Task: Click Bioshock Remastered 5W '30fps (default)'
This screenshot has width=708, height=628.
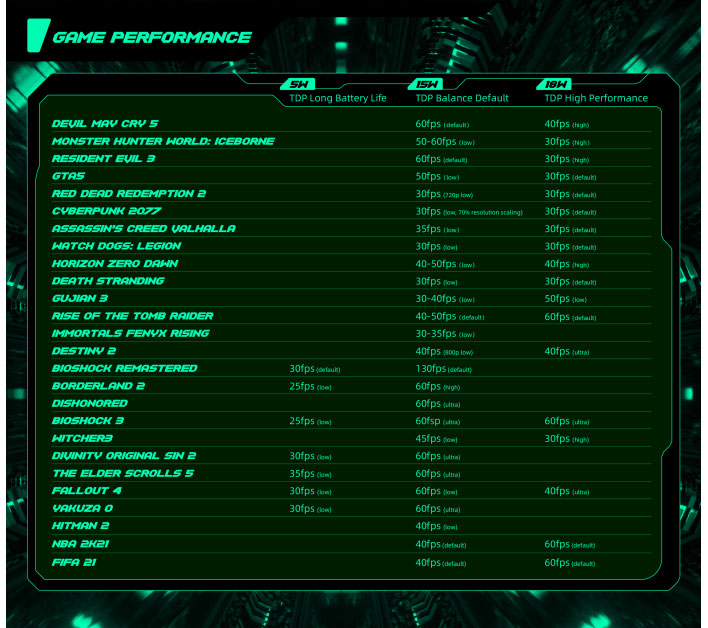Action: [315, 369]
